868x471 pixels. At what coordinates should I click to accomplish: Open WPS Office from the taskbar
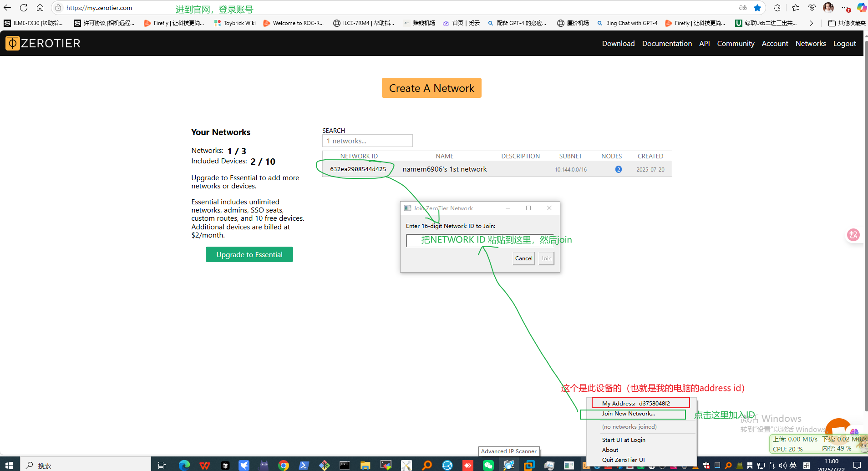(x=205, y=465)
